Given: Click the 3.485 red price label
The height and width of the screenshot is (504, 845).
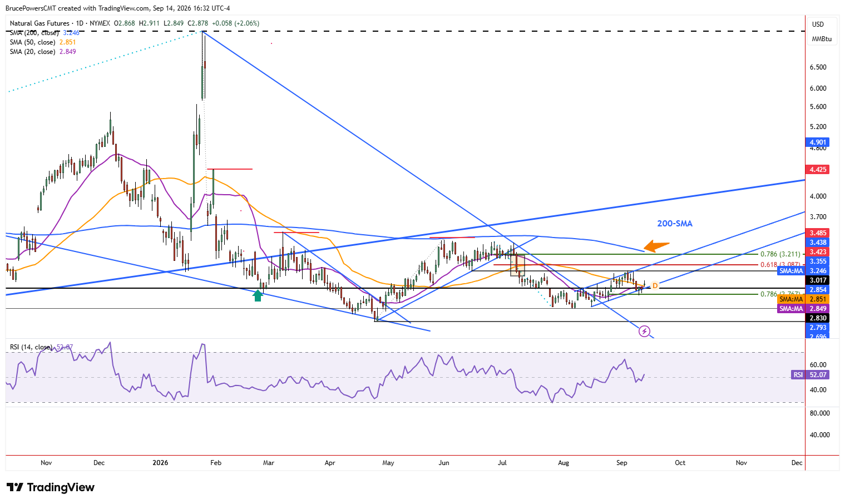Looking at the screenshot, I should tap(818, 233).
